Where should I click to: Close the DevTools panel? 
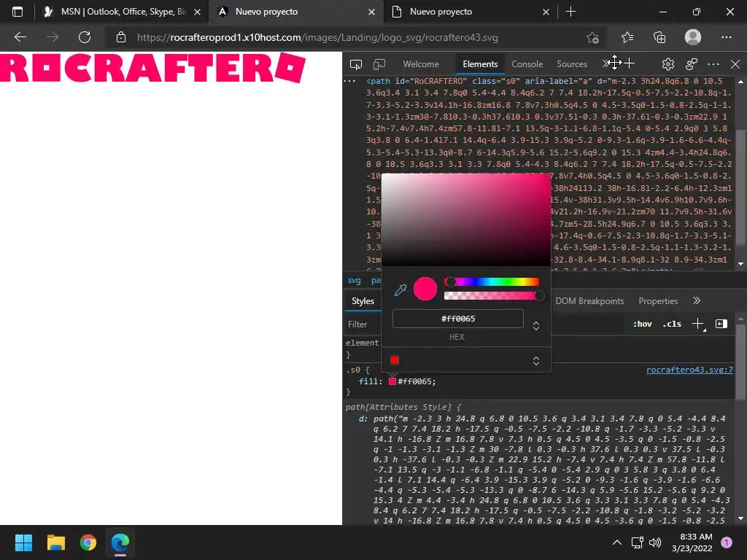pyautogui.click(x=735, y=64)
